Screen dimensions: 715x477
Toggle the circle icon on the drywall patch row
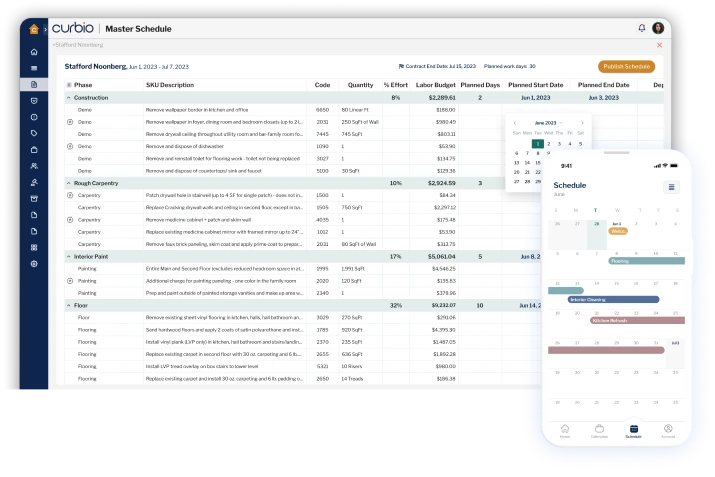(x=69, y=195)
